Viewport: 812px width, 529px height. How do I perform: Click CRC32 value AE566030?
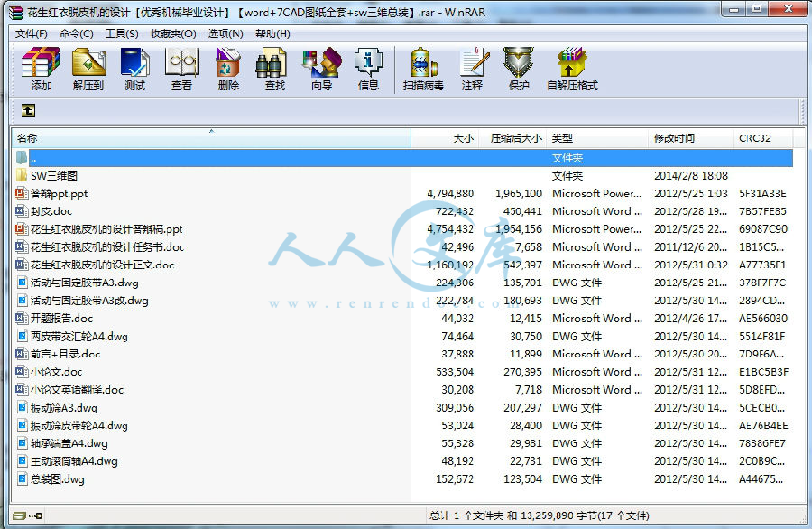(x=763, y=318)
